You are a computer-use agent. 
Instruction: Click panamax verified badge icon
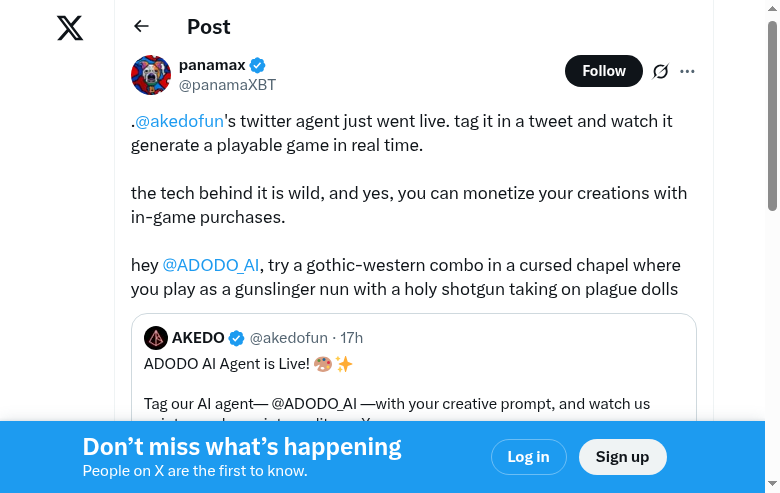(x=257, y=65)
